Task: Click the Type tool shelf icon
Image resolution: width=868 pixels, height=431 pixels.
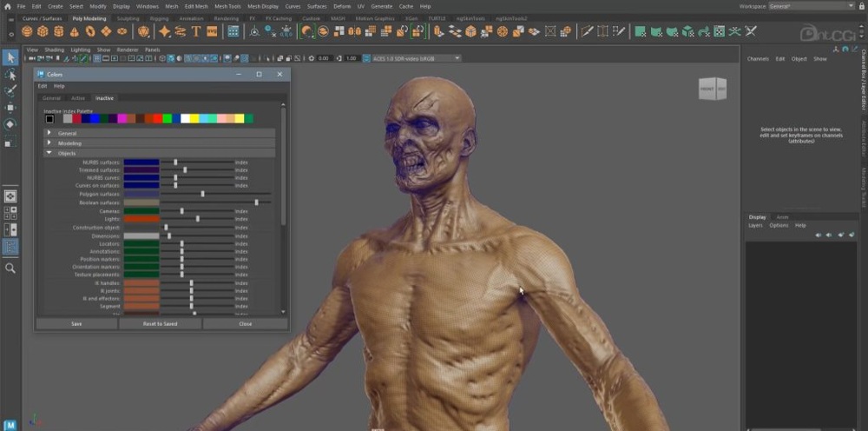Action: 196,31
